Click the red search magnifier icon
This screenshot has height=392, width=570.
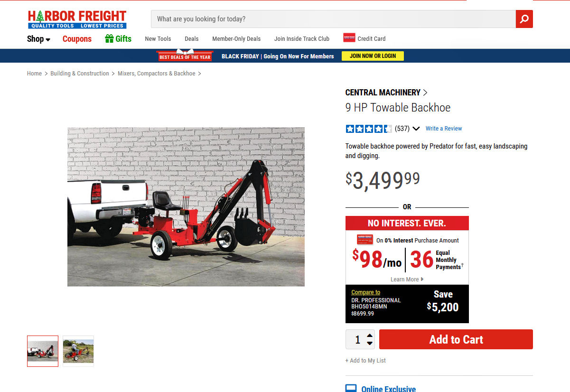524,19
